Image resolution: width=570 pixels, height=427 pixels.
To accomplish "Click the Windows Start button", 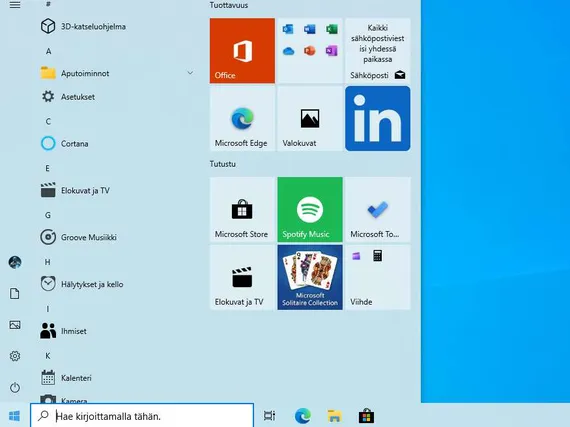I will 15,416.
